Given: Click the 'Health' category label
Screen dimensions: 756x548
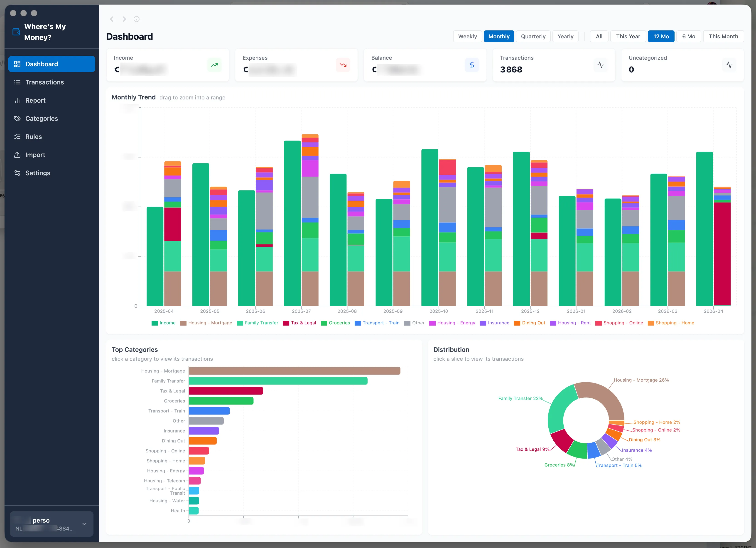Looking at the screenshot, I should (178, 511).
